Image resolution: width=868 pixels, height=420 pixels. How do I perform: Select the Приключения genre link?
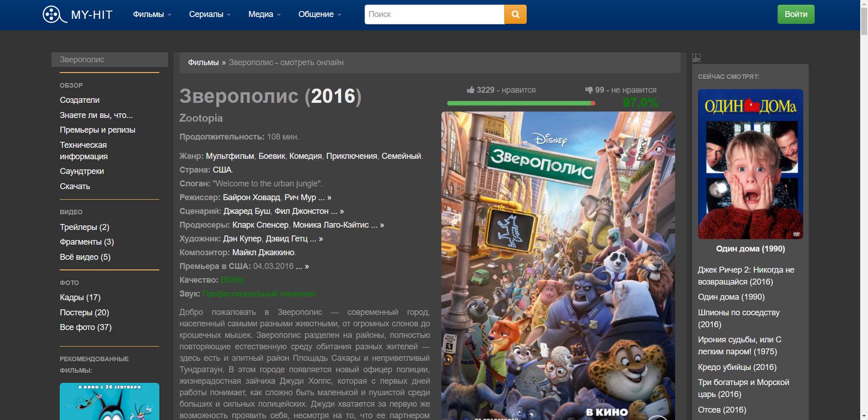pyautogui.click(x=352, y=156)
